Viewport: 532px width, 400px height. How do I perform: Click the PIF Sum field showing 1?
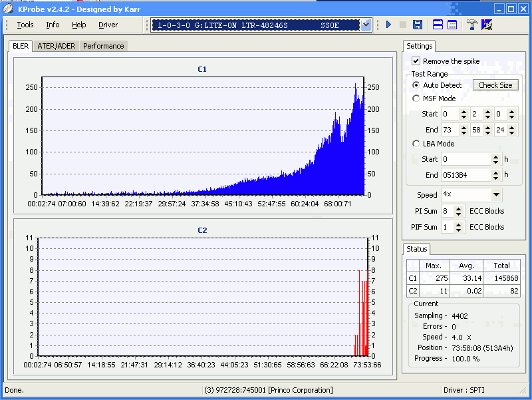coord(448,227)
